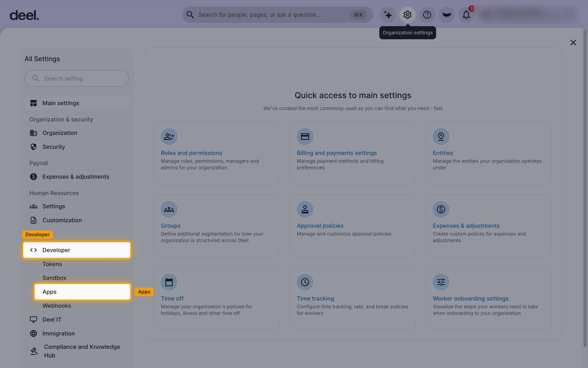Open Apps under Developer
This screenshot has width=588, height=368.
[x=82, y=292]
